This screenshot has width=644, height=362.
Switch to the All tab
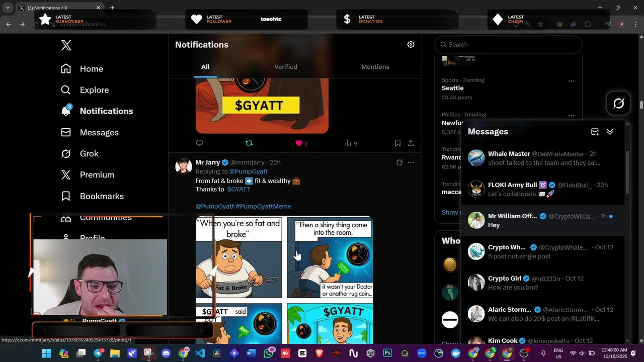pyautogui.click(x=205, y=67)
